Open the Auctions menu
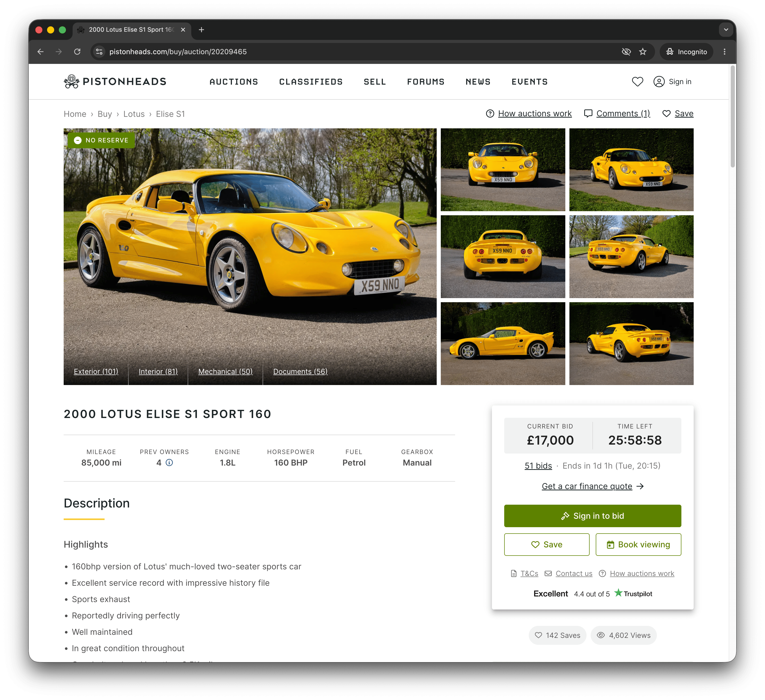This screenshot has height=700, width=765. (234, 82)
